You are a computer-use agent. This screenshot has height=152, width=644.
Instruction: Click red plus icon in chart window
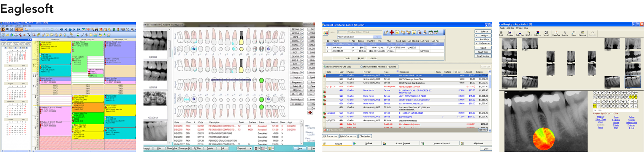(310, 112)
